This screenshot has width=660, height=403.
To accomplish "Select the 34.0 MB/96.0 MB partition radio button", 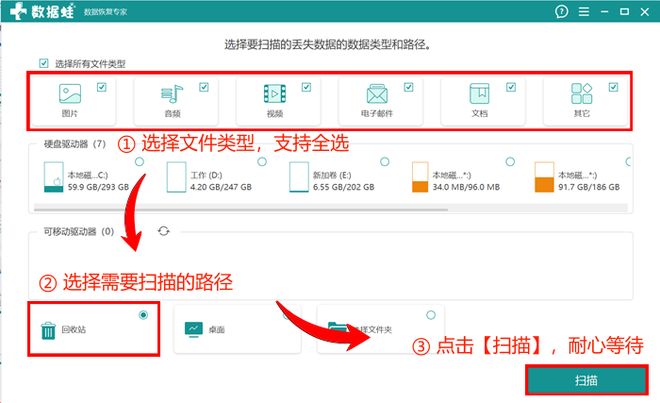I will [x=510, y=162].
